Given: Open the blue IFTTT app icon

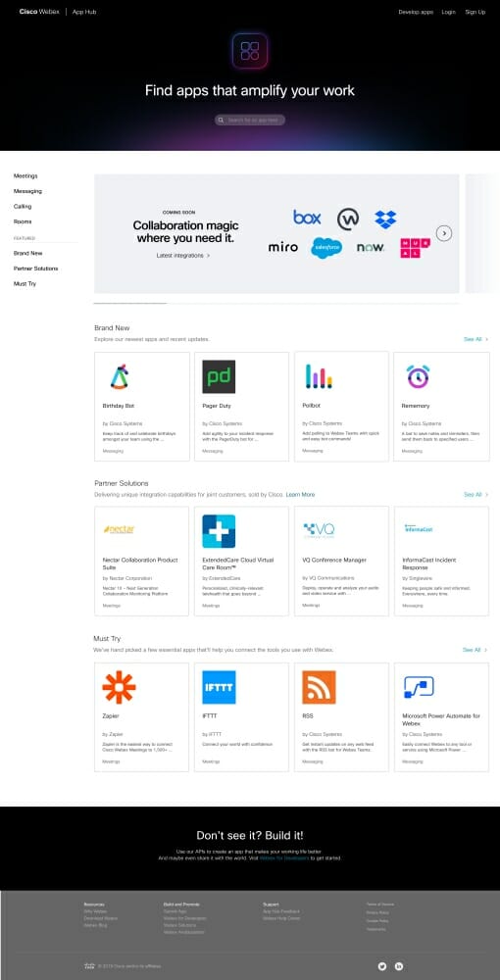Looking at the screenshot, I should (x=219, y=687).
